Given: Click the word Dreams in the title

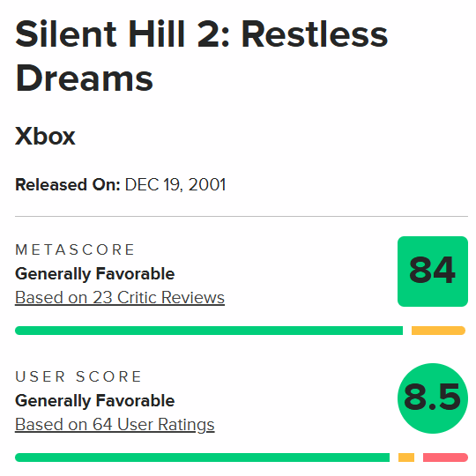Looking at the screenshot, I should (84, 78).
